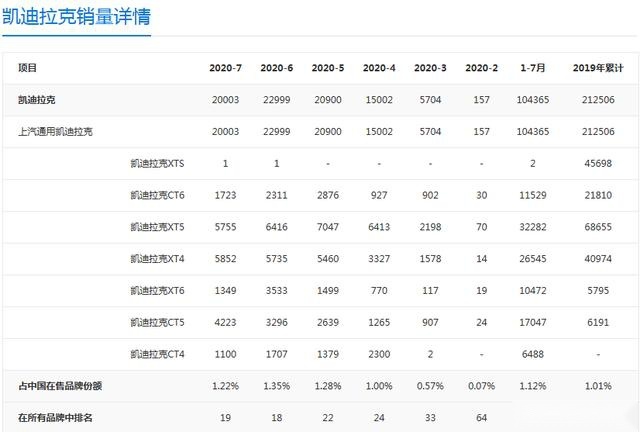Click CT4 cumulative value 6488
Viewport: 640px width, 432px height.
(x=533, y=354)
